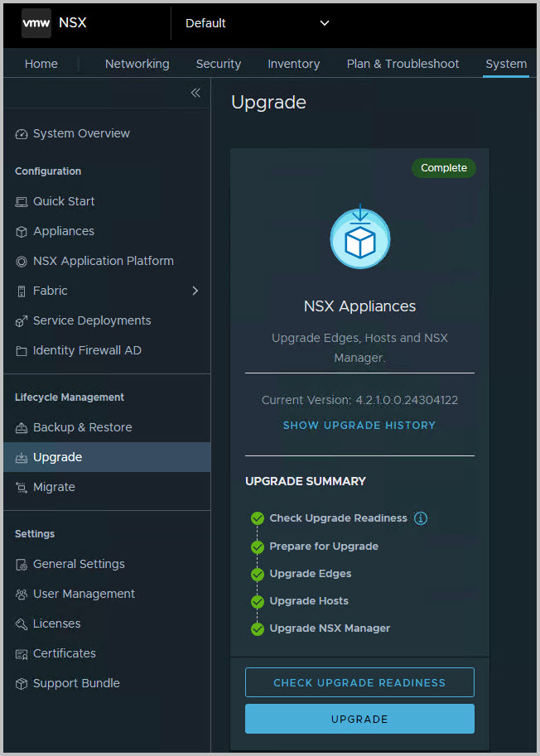Image resolution: width=540 pixels, height=756 pixels.
Task: Open NSX Application Platform
Action: click(104, 261)
